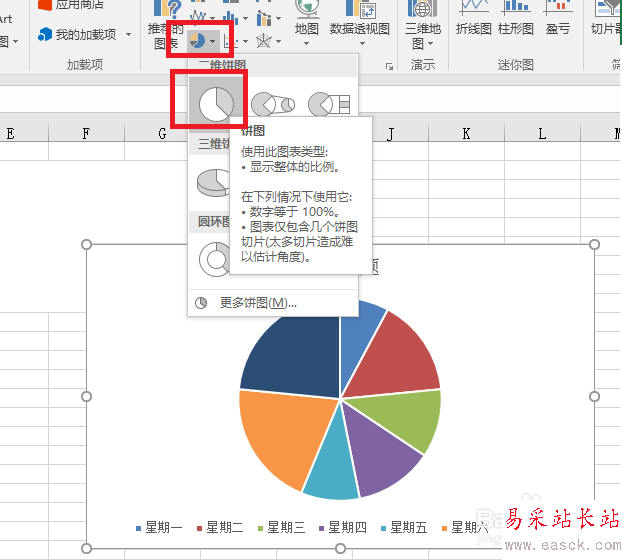Click the light blue pie slice
Screen dimensions: 622x560
[x=357, y=341]
